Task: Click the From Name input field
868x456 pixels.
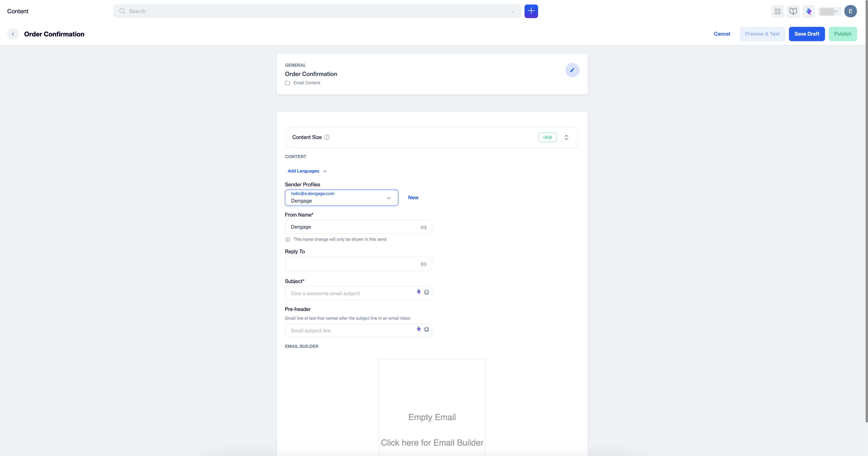Action: coord(358,227)
